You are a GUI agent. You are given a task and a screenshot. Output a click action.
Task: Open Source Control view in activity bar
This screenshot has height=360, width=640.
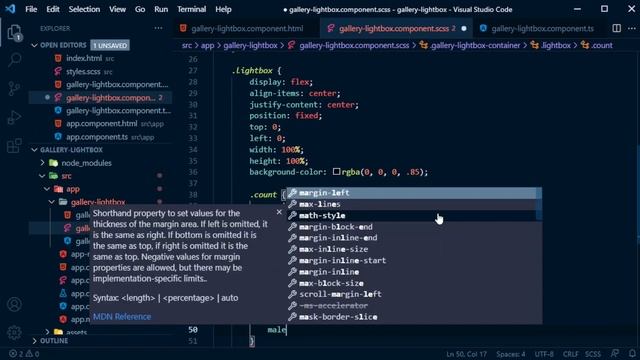click(x=14, y=89)
